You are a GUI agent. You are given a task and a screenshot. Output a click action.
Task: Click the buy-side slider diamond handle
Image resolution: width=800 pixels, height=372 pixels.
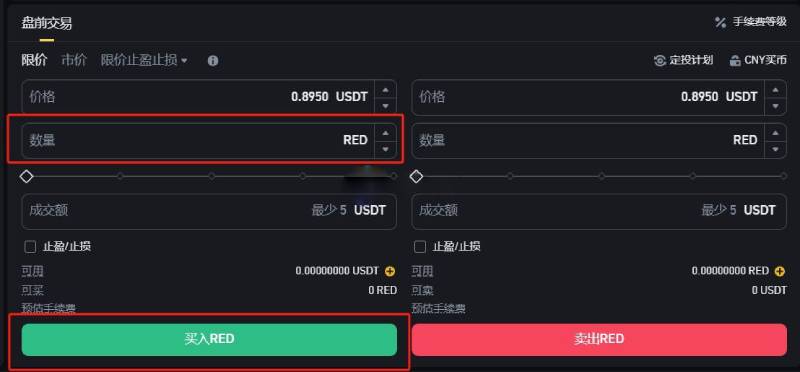27,177
